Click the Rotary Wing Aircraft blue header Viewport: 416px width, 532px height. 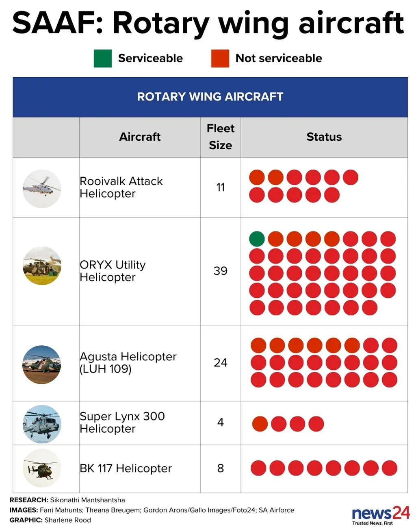click(x=210, y=97)
